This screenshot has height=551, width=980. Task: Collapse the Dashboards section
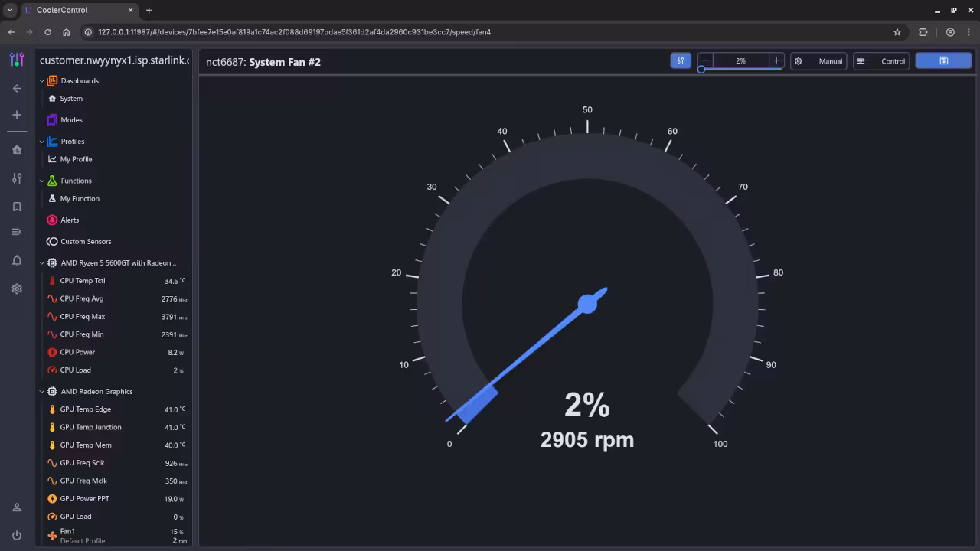pos(42,80)
